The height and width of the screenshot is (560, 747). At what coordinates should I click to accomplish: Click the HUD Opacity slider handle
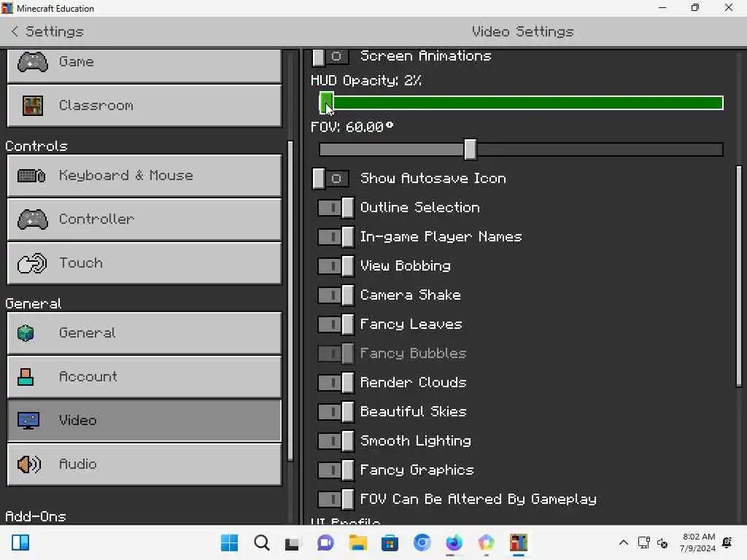[x=326, y=103]
